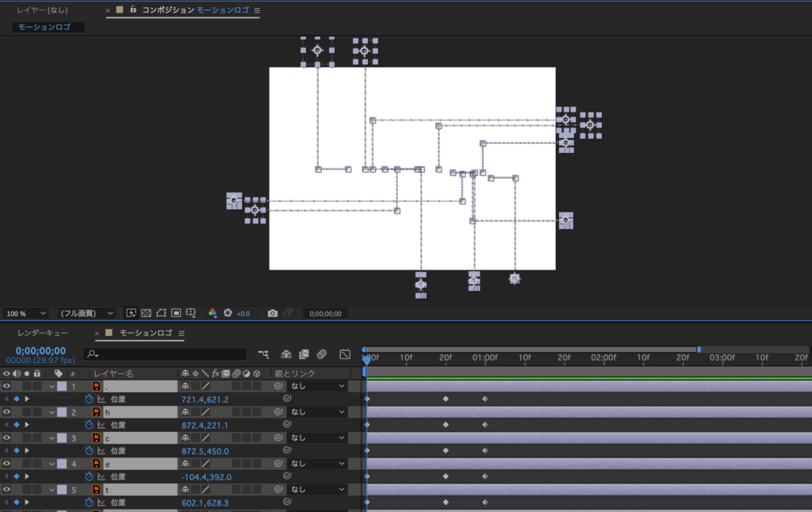Image resolution: width=812 pixels, height=512 pixels.
Task: Open the graph editor in timeline
Action: coord(345,353)
